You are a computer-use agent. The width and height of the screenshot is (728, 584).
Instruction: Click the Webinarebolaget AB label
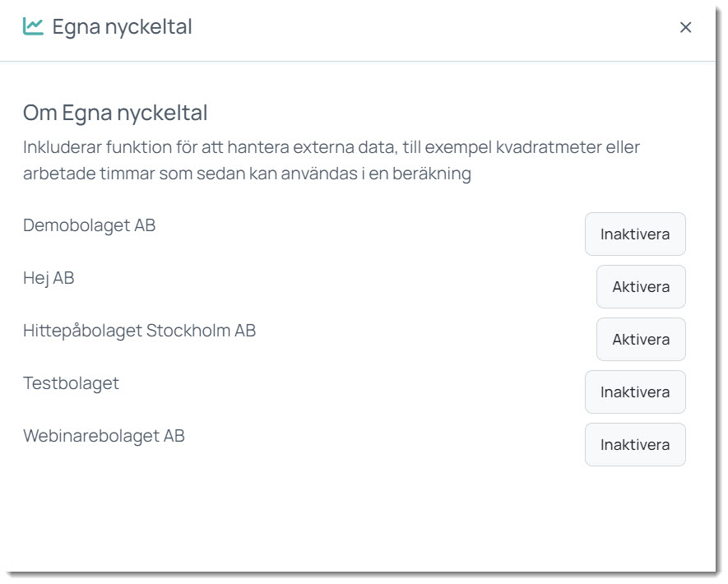pos(104,436)
